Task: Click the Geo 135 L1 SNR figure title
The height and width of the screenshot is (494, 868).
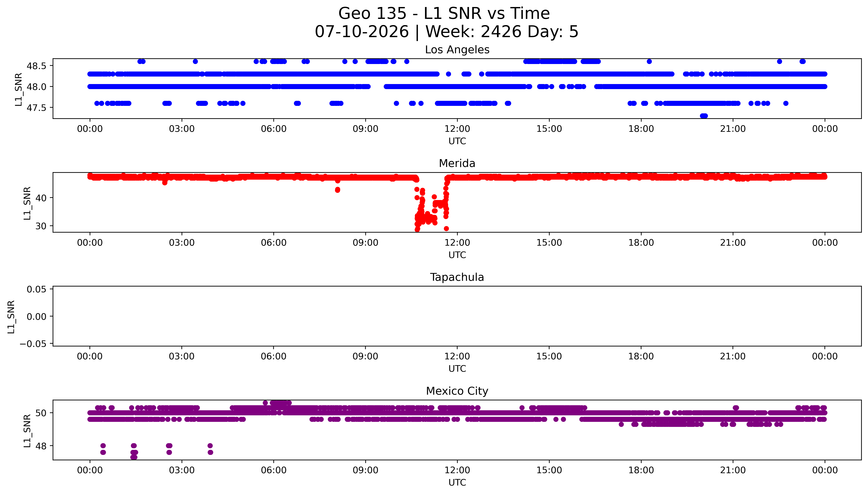Action: 444,14
